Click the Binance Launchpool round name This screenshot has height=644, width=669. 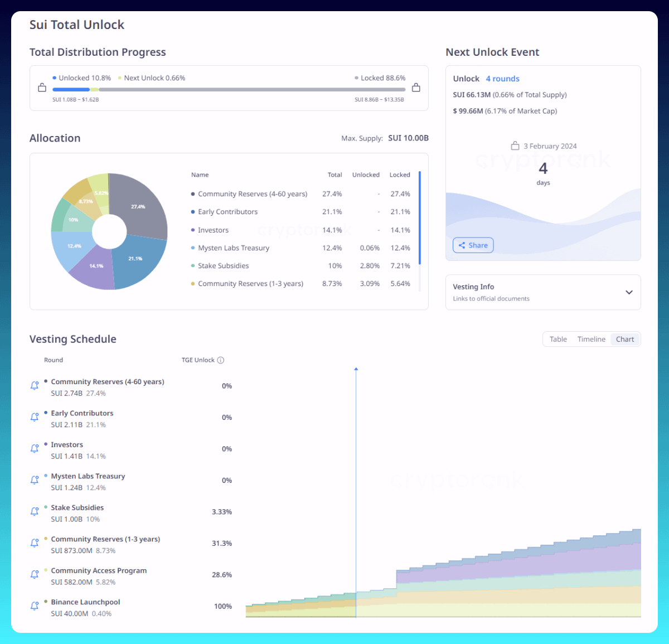(85, 602)
